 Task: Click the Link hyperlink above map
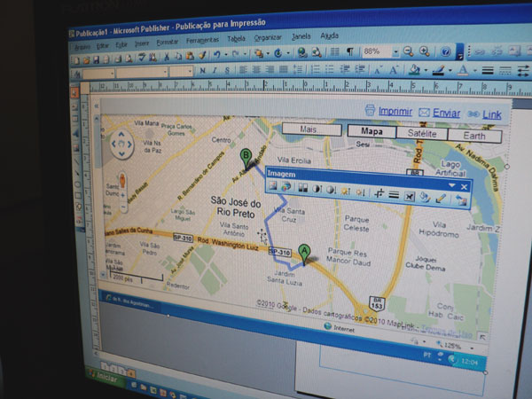click(x=492, y=114)
